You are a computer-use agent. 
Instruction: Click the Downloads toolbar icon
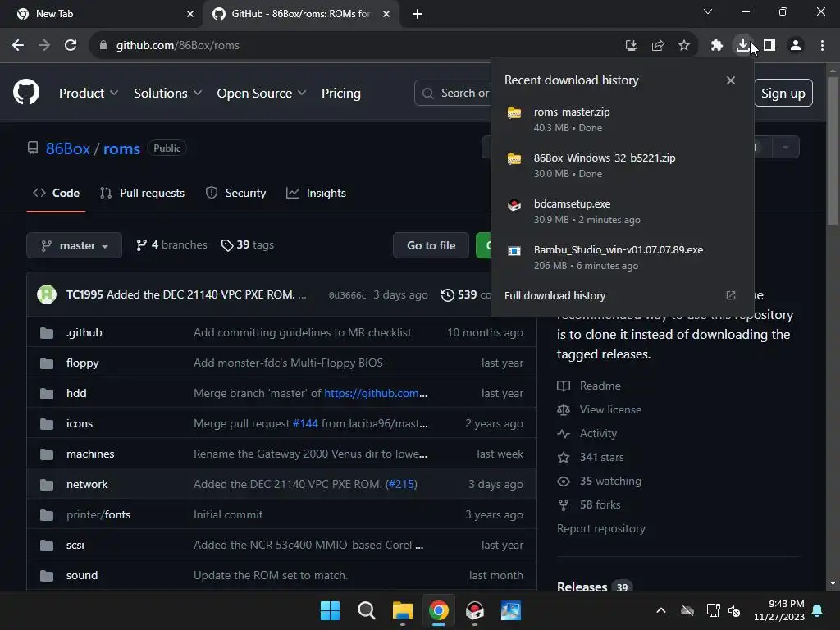coord(743,46)
